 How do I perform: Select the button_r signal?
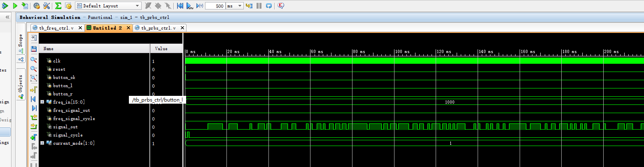point(63,94)
